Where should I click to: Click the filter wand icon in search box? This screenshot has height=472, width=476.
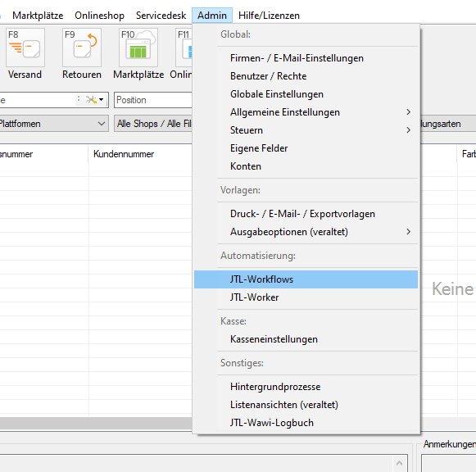[x=91, y=99]
